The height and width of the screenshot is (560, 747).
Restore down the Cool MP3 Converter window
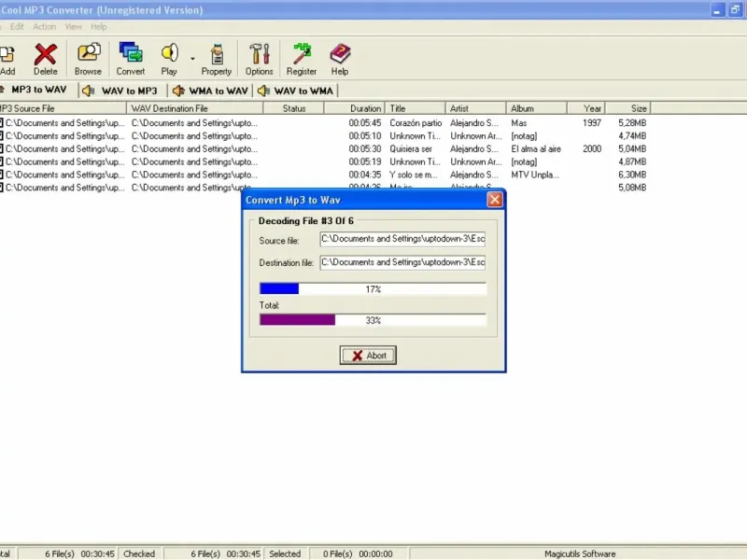pos(734,9)
